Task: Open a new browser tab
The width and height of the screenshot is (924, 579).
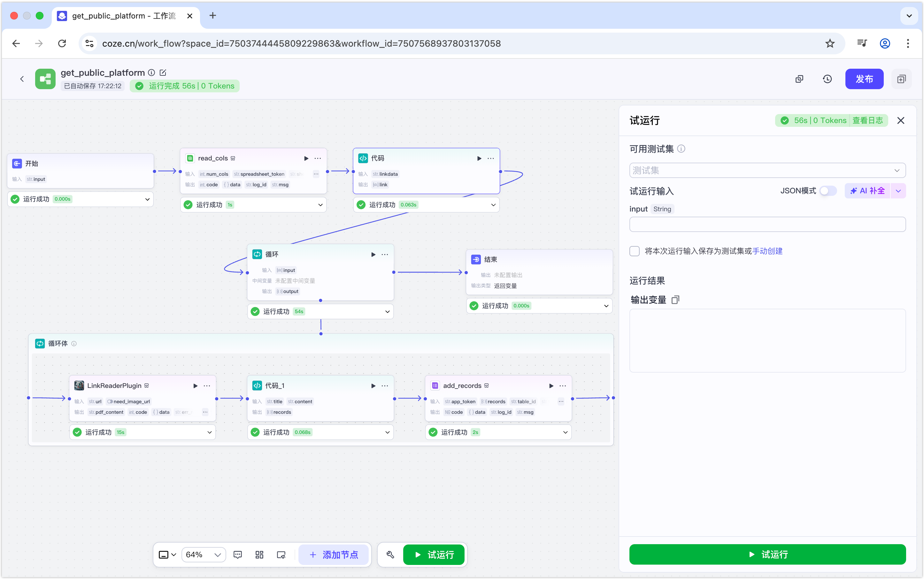Action: point(213,16)
